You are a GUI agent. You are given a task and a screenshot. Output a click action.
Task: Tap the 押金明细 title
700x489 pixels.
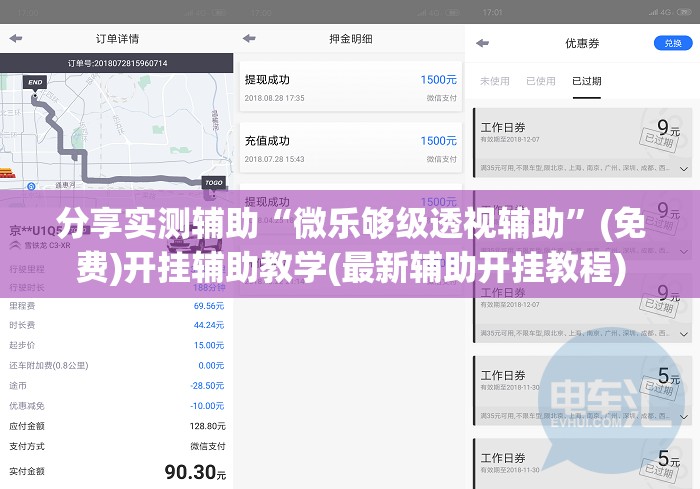pos(351,39)
